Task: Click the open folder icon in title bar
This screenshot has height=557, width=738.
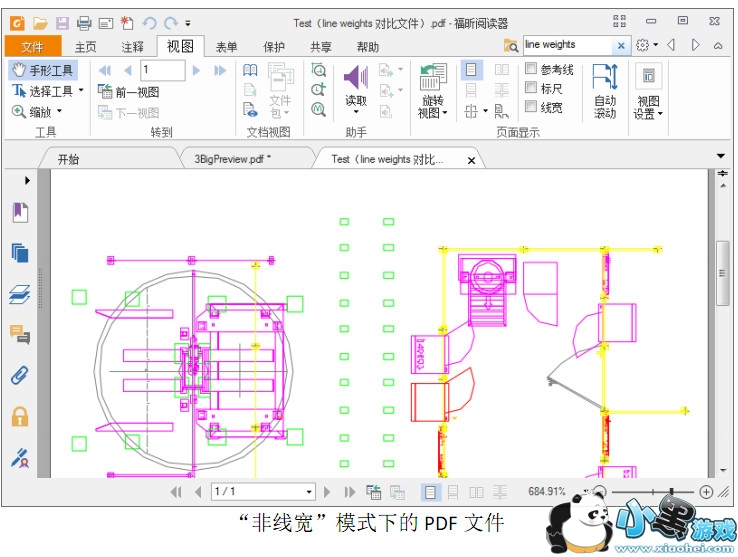Action: (x=40, y=22)
